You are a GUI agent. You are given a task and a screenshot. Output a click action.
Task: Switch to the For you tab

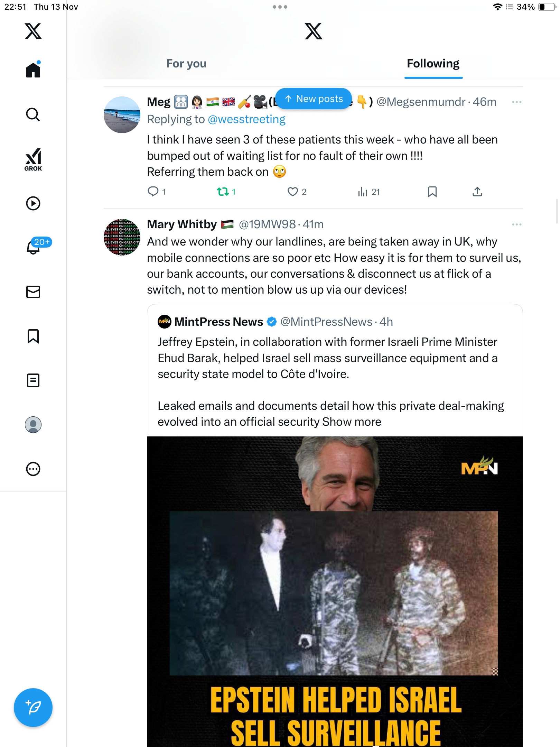pyautogui.click(x=186, y=64)
